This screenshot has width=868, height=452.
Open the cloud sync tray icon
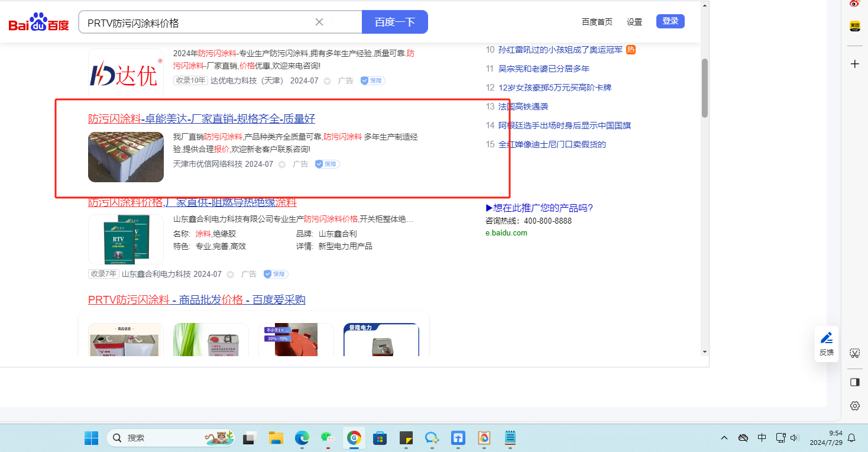[743, 438]
